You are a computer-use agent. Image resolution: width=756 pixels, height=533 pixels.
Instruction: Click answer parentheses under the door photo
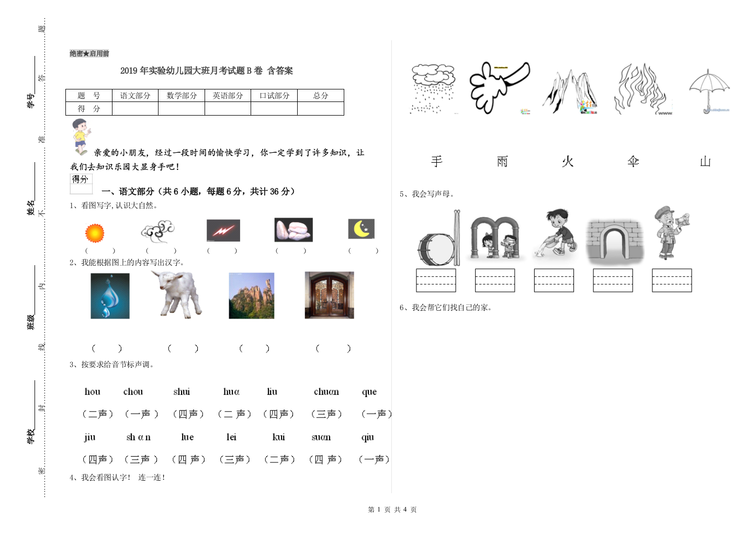[333, 348]
